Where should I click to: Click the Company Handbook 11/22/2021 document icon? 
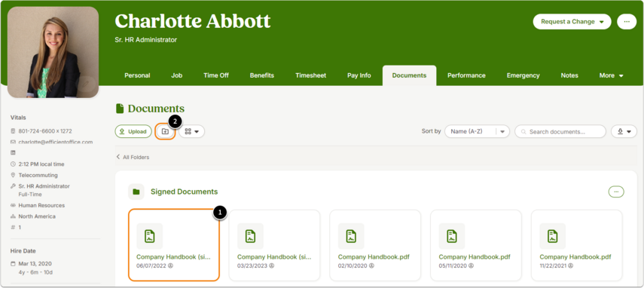(552, 236)
